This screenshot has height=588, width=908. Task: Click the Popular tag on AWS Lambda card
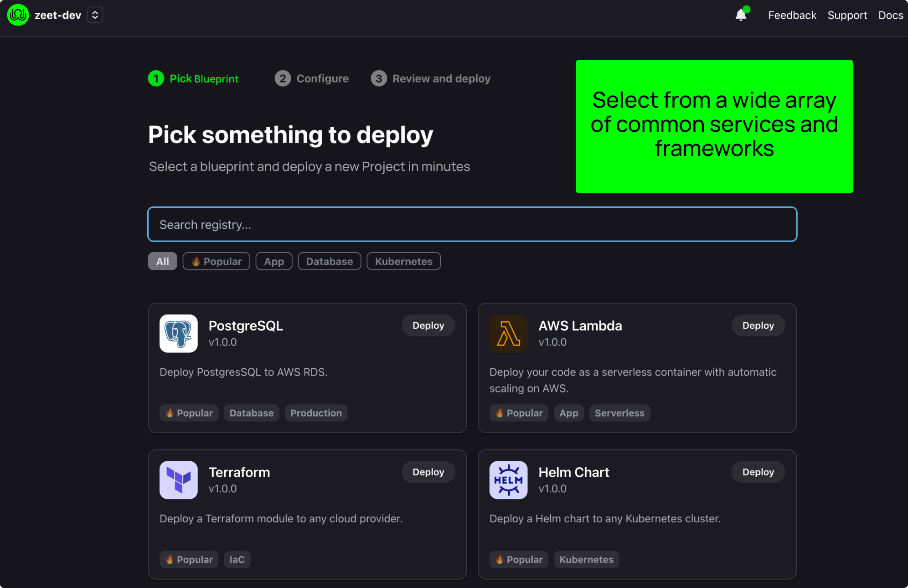click(519, 413)
